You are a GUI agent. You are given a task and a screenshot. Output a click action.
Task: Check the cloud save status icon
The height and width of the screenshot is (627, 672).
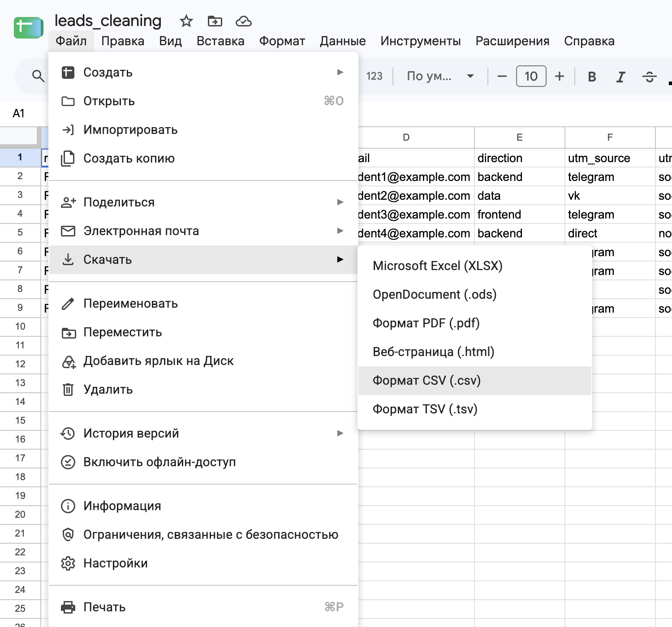pos(243,21)
